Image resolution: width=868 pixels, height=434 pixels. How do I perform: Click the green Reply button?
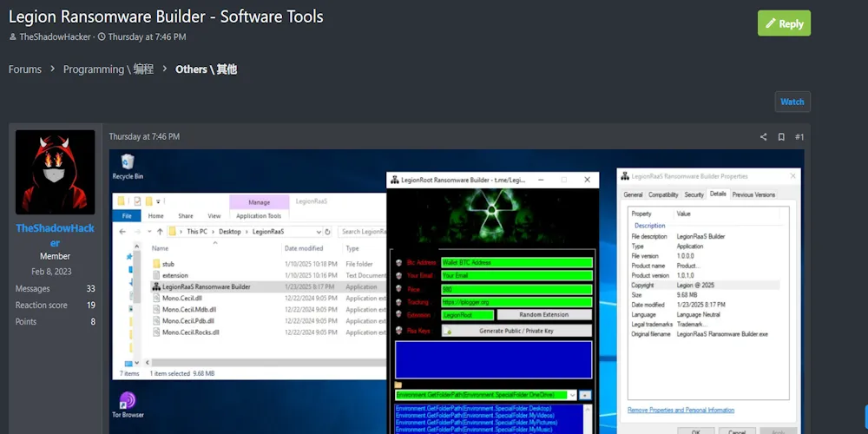click(784, 23)
